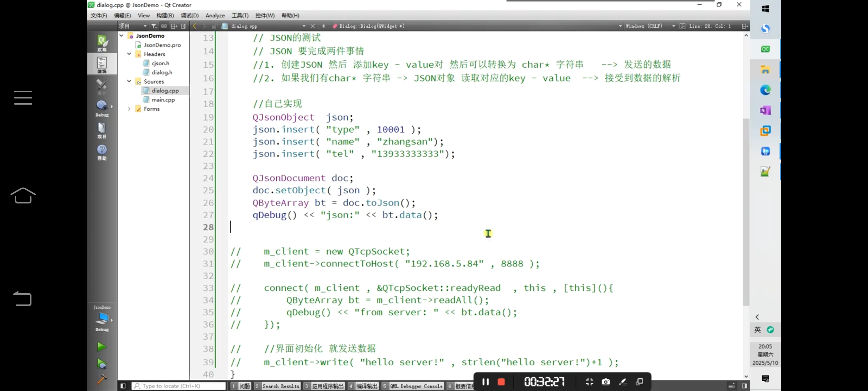868x391 pixels.
Task: Open the Welcome mode in sidebar
Action: pyautogui.click(x=102, y=43)
